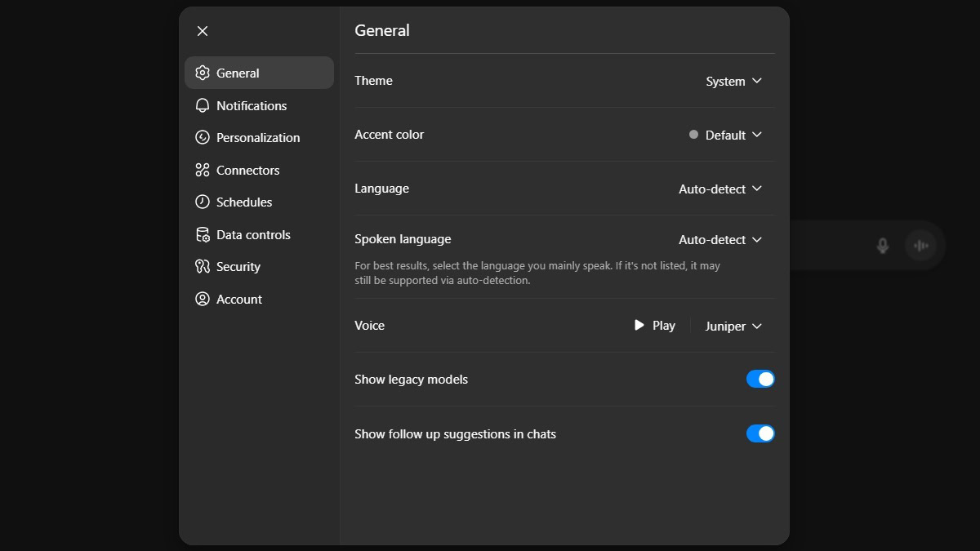Click the Schedules clock icon
Viewport: 980px width, 551px height.
[203, 202]
